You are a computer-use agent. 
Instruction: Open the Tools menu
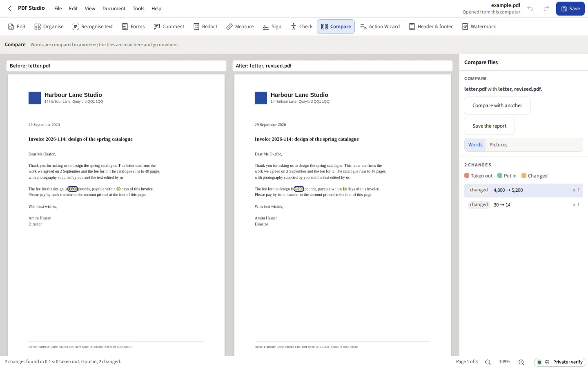[138, 9]
